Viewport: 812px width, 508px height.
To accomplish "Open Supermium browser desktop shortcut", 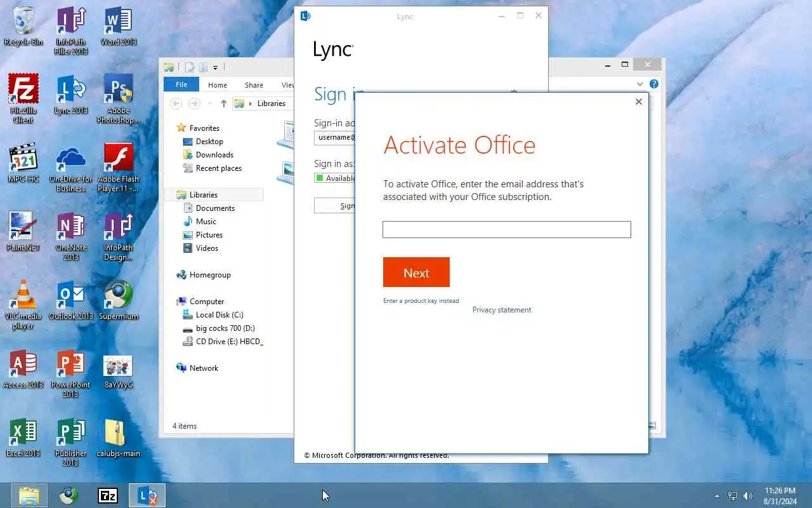I will [x=118, y=300].
